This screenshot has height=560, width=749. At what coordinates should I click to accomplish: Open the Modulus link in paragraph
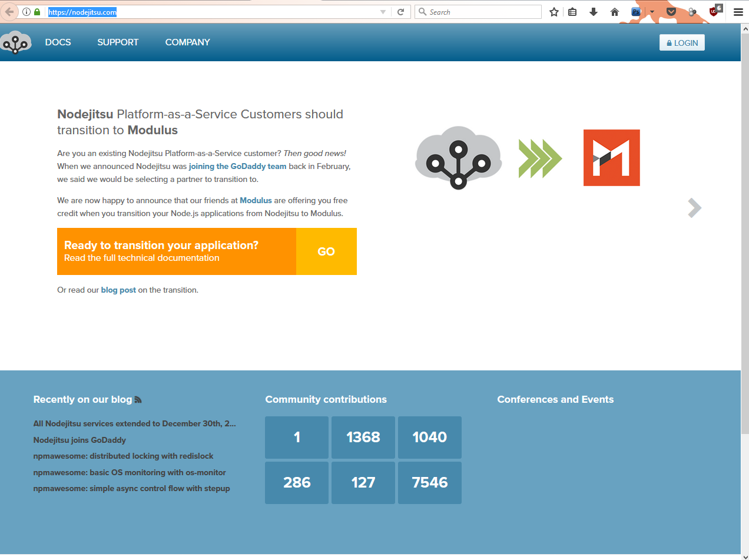(x=256, y=200)
